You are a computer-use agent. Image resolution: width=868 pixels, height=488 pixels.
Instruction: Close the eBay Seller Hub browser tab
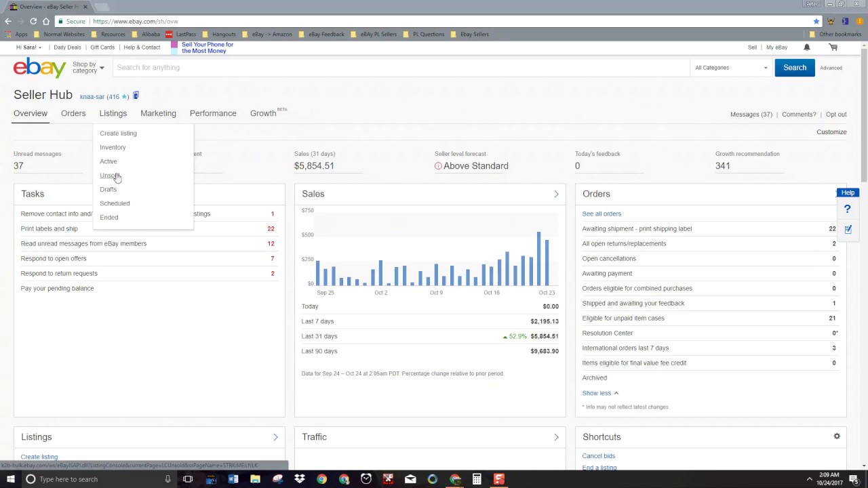(x=85, y=7)
